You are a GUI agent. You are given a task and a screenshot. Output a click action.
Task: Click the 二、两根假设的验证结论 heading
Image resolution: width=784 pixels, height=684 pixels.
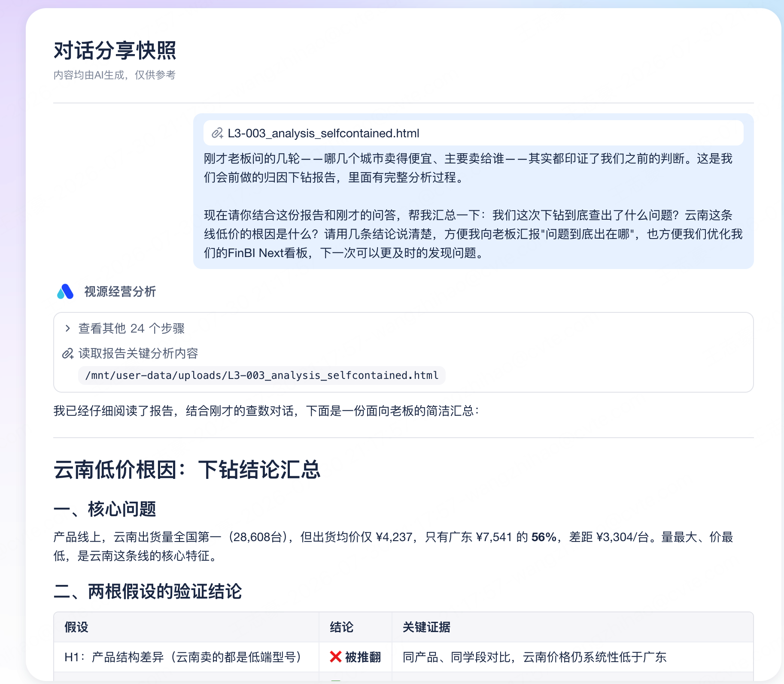coord(148,591)
